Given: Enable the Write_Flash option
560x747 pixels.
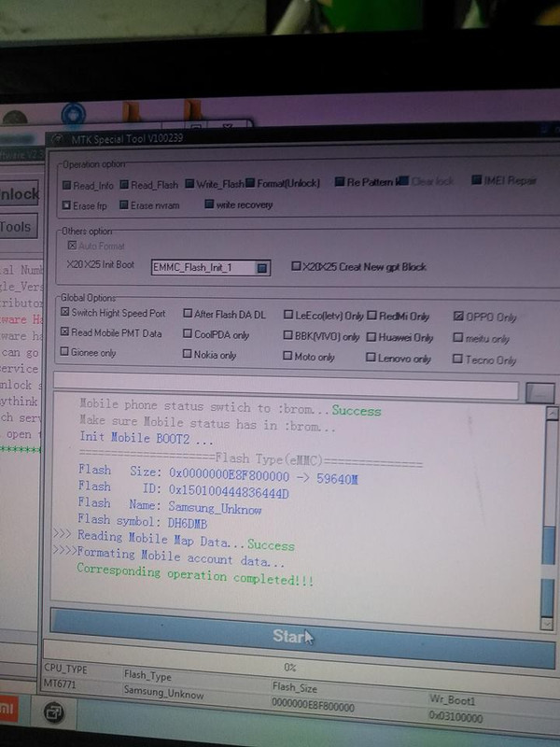Looking at the screenshot, I should [189, 183].
